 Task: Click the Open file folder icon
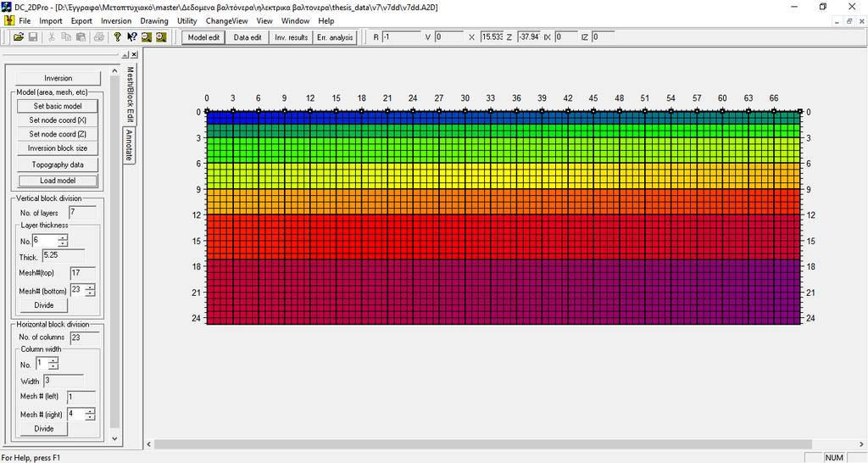pyautogui.click(x=19, y=37)
